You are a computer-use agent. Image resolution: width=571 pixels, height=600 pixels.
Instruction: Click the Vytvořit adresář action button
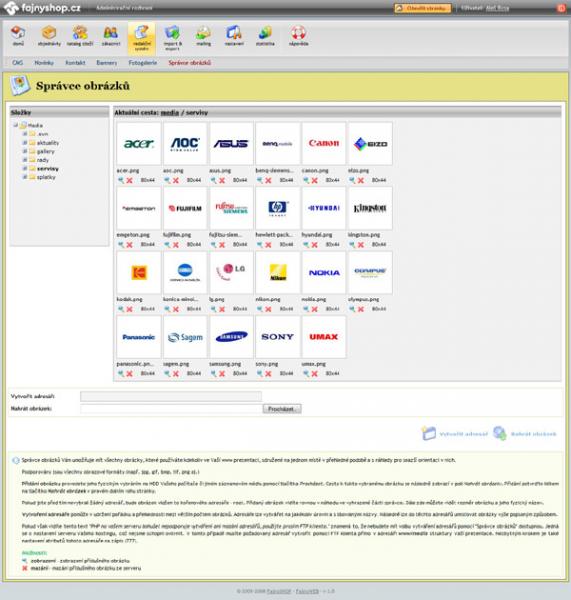pos(455,434)
